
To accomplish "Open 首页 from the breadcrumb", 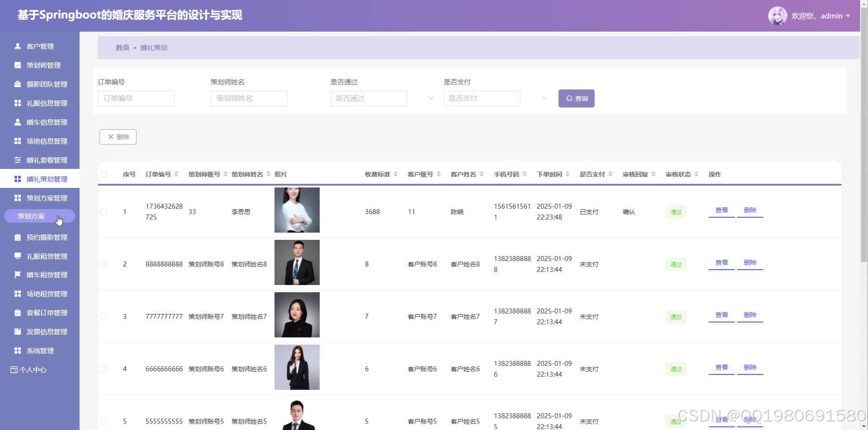I will pos(123,47).
